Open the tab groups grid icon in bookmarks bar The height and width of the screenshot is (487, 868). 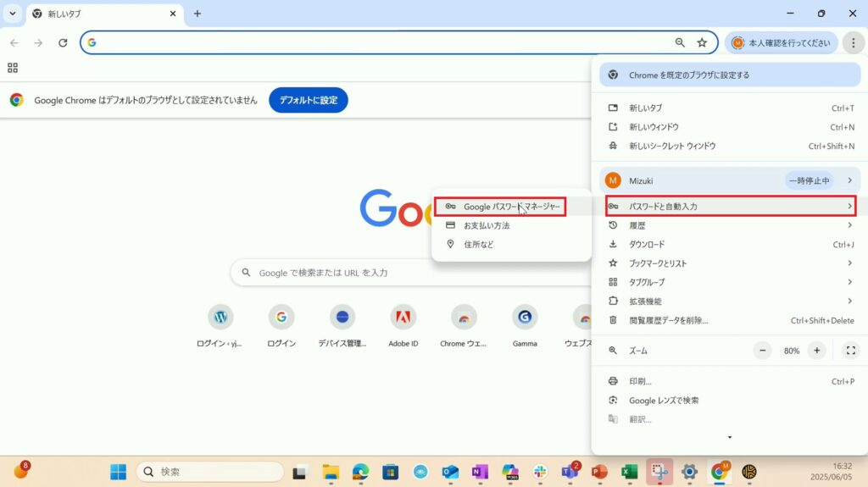pyautogui.click(x=13, y=68)
